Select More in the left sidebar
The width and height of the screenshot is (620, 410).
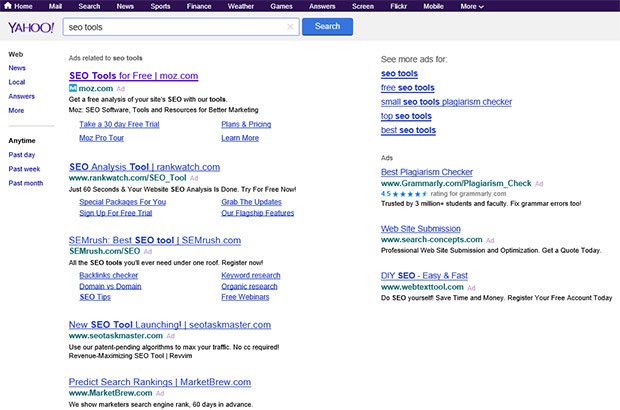pos(16,110)
